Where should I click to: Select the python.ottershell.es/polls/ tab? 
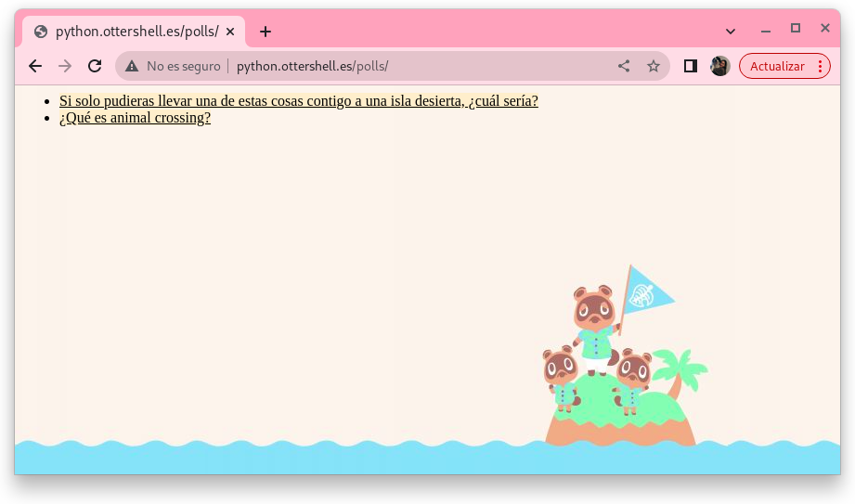point(130,32)
